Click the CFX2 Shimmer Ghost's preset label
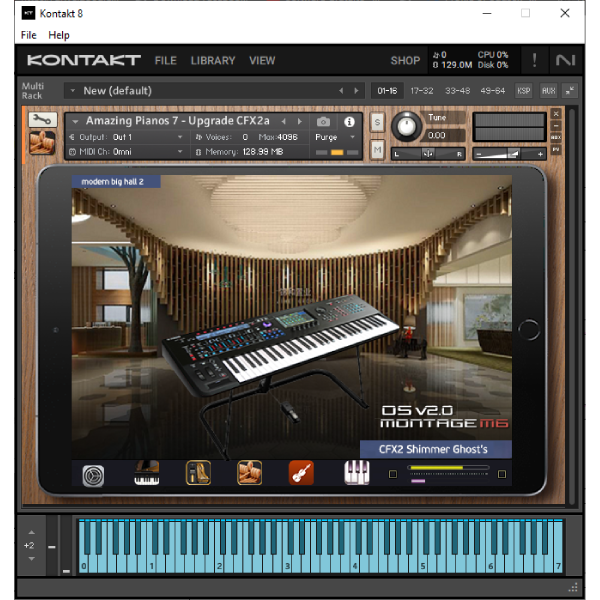Screen dimensions: 600x600 point(436,449)
